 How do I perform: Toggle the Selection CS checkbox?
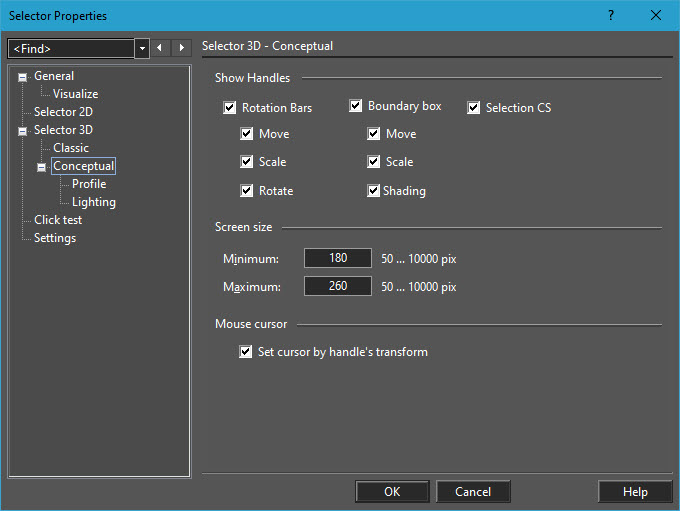tap(474, 108)
